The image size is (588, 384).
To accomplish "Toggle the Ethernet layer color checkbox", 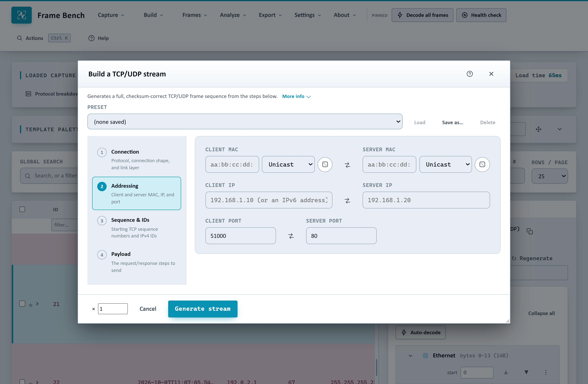I will 425,355.
